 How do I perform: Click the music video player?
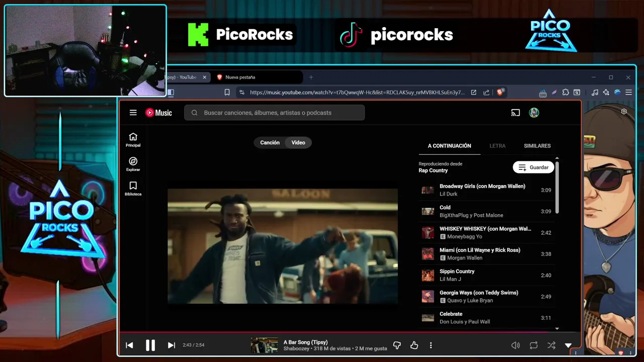click(x=282, y=246)
